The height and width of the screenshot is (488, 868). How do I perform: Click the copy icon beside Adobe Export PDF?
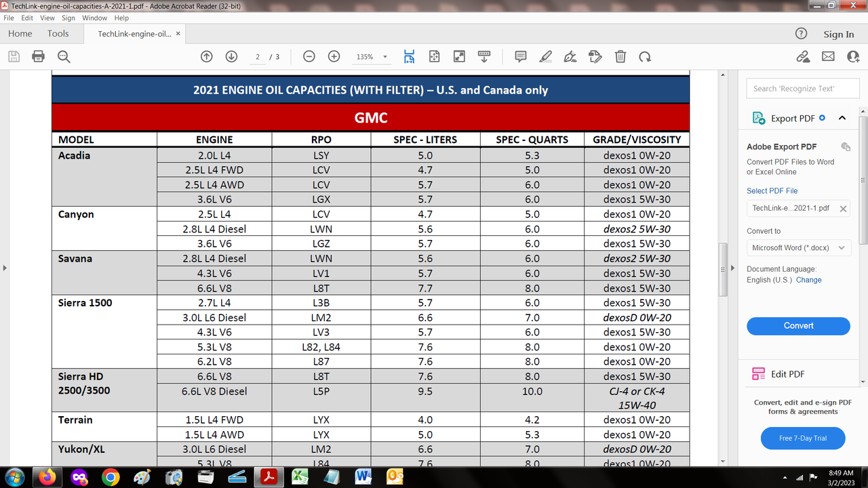[x=846, y=146]
